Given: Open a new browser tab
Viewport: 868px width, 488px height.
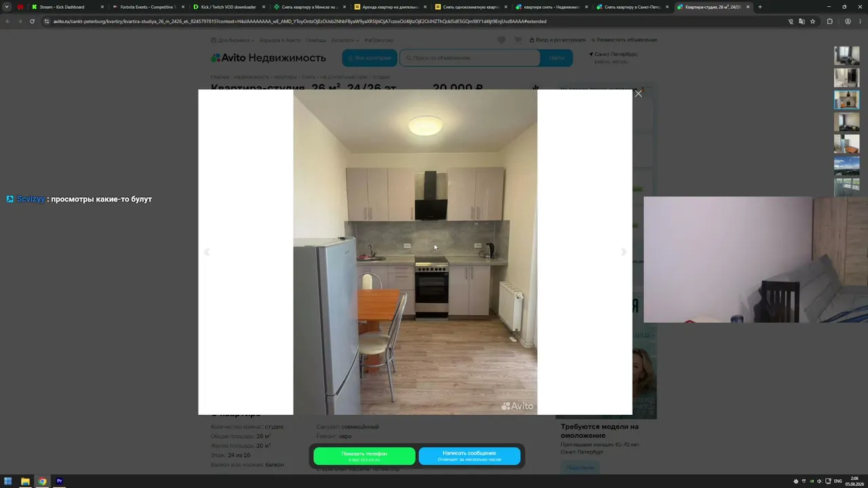Looking at the screenshot, I should click(x=759, y=7).
